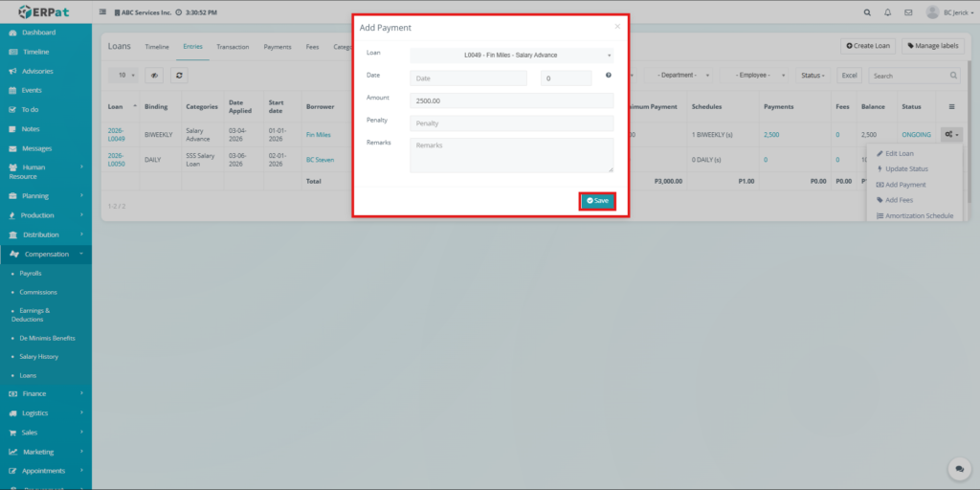Click the ERPat logo
Viewport: 980px width, 490px height.
[42, 11]
